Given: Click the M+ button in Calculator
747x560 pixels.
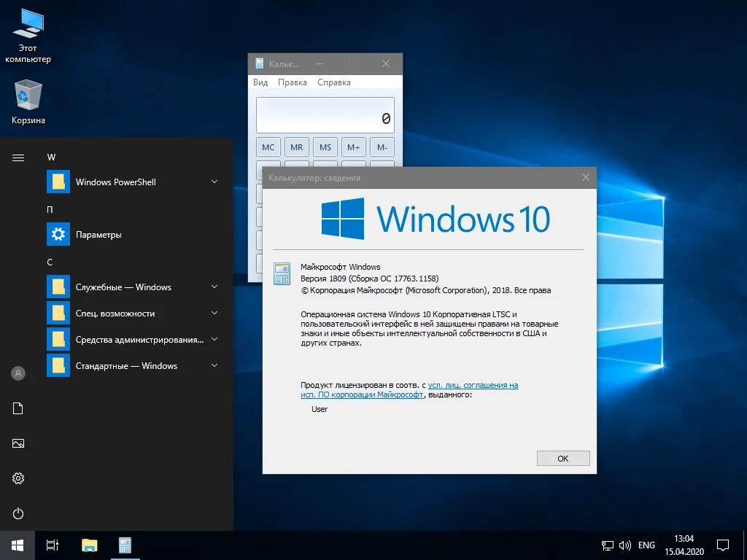Looking at the screenshot, I should click(x=354, y=147).
